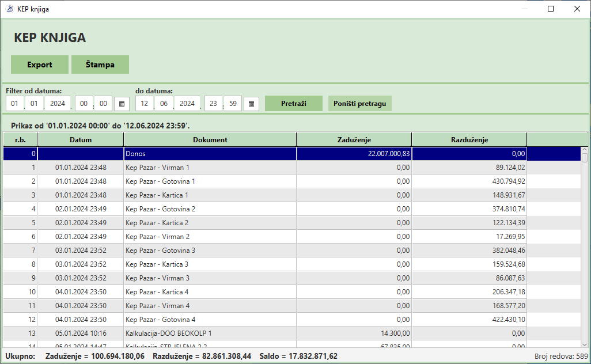
Task: Sort by the Datum column header
Action: pyautogui.click(x=81, y=140)
